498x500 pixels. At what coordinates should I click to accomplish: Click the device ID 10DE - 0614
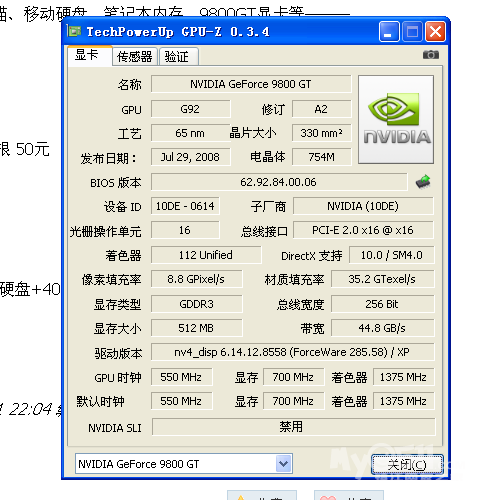tap(185, 206)
